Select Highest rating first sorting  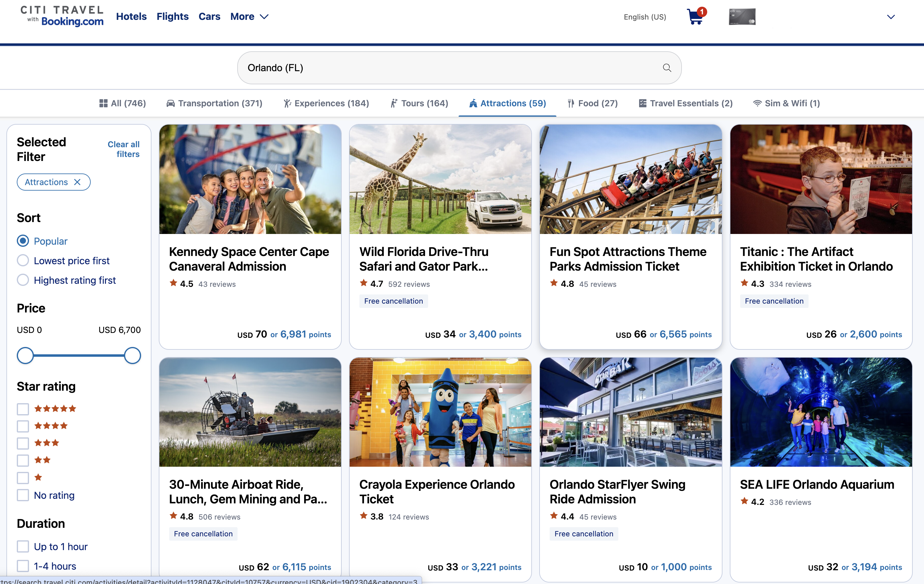[x=23, y=280]
